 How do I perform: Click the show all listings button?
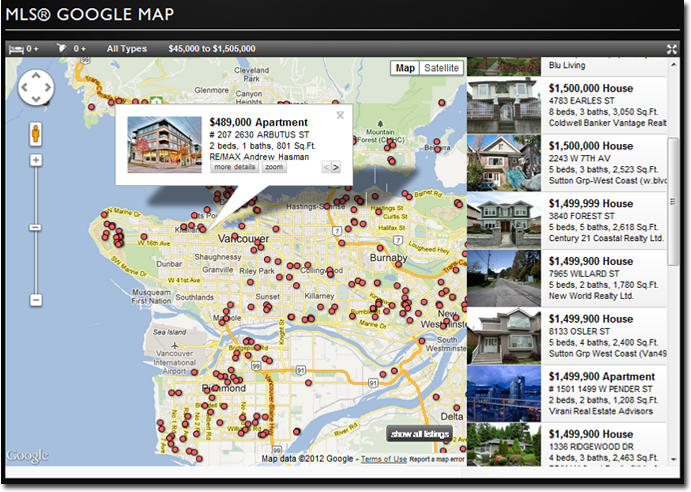click(420, 434)
